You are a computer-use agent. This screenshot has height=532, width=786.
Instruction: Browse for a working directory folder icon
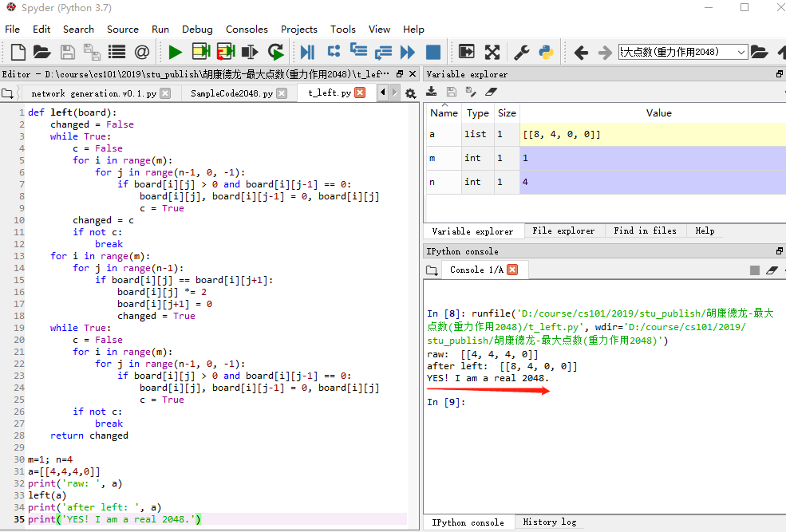pos(760,52)
